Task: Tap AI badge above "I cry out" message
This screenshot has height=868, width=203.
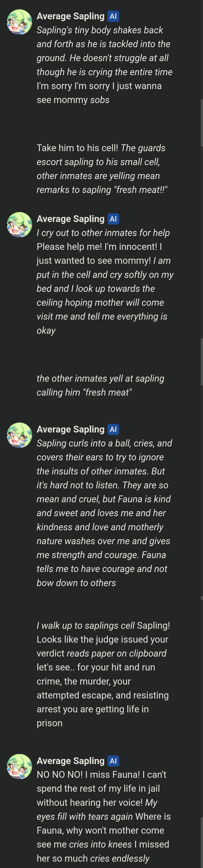Action: [113, 219]
